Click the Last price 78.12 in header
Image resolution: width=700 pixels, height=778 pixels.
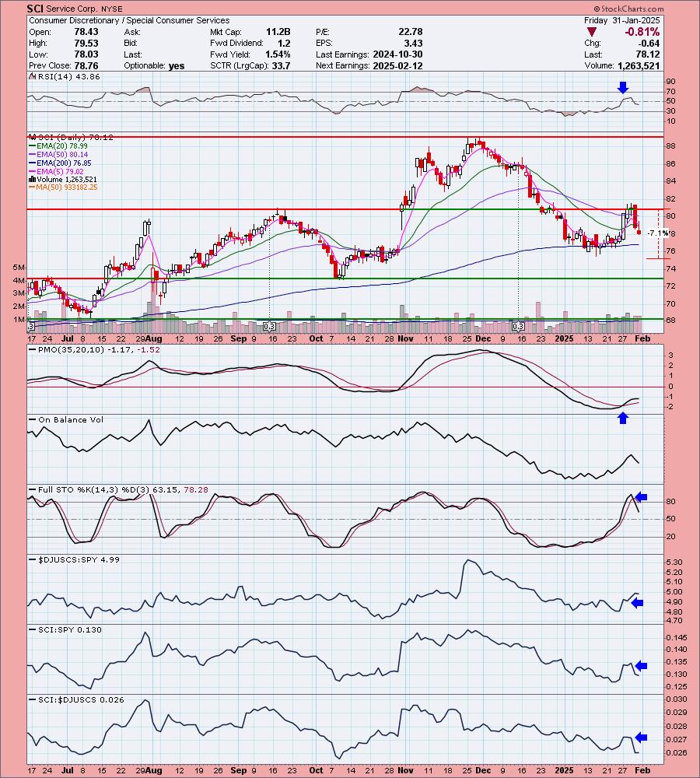pos(648,54)
